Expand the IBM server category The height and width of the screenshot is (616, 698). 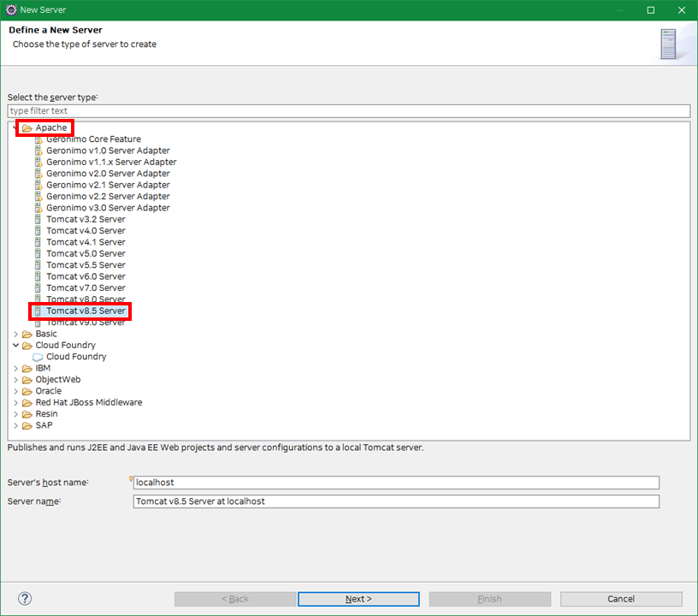(16, 368)
